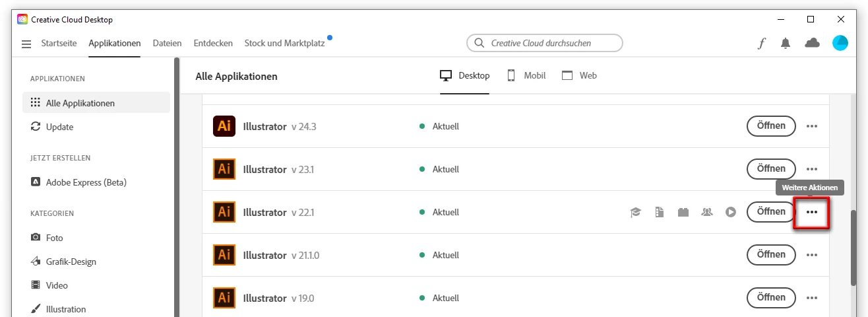This screenshot has height=317, width=868.
Task: Click the Illustrator v 22.1 app icon
Action: point(224,212)
